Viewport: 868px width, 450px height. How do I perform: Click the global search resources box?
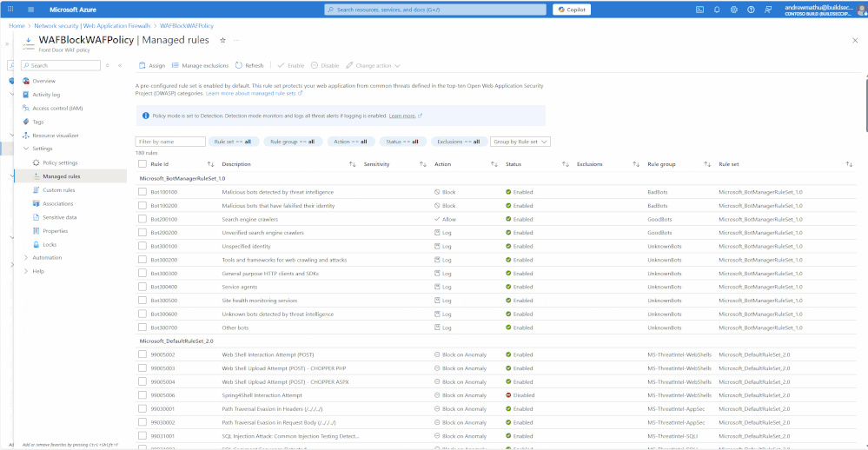pos(435,10)
